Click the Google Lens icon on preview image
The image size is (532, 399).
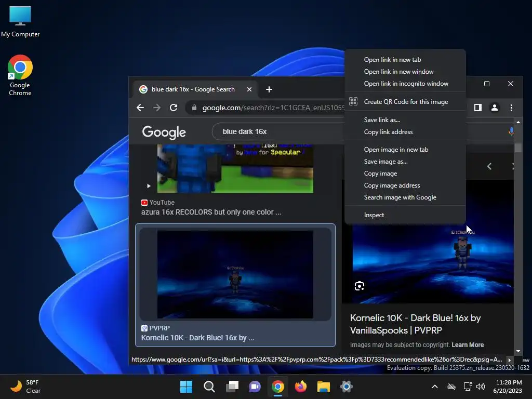pos(360,286)
